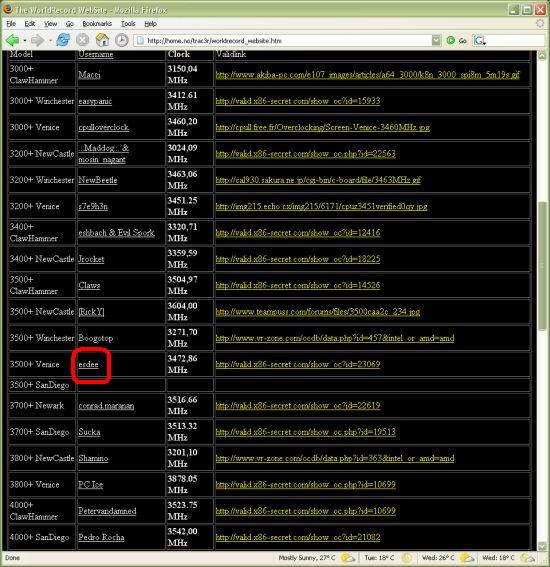550x567 pixels.
Task: Open the Bookmarks menu
Action: pos(97,24)
